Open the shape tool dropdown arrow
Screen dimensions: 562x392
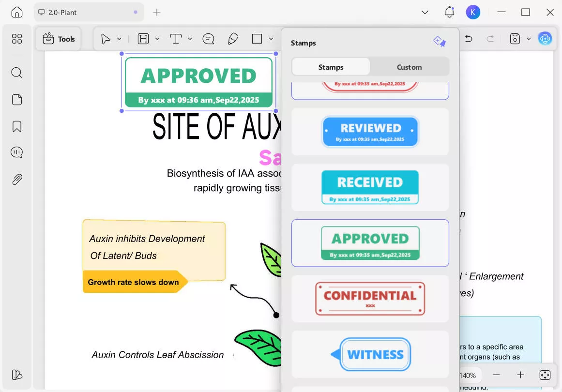coord(271,39)
